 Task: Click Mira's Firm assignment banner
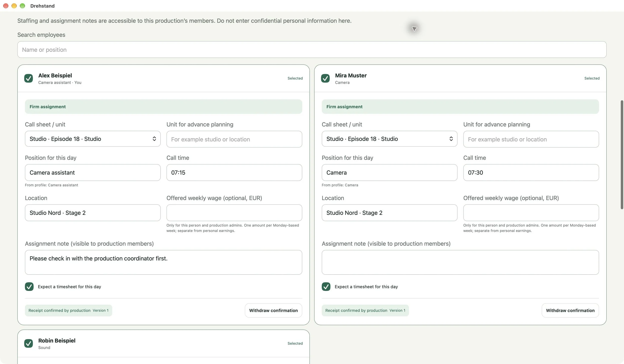pyautogui.click(x=460, y=107)
